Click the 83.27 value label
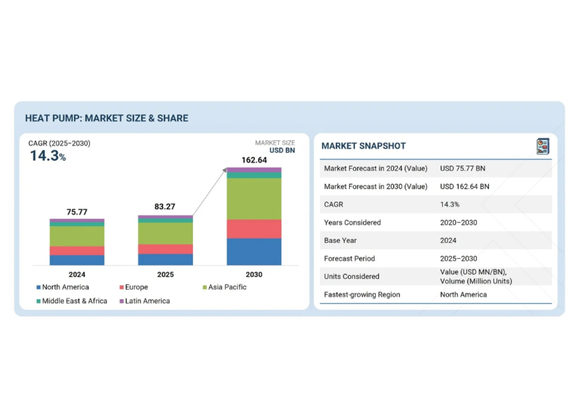The height and width of the screenshot is (419, 580). tap(165, 206)
